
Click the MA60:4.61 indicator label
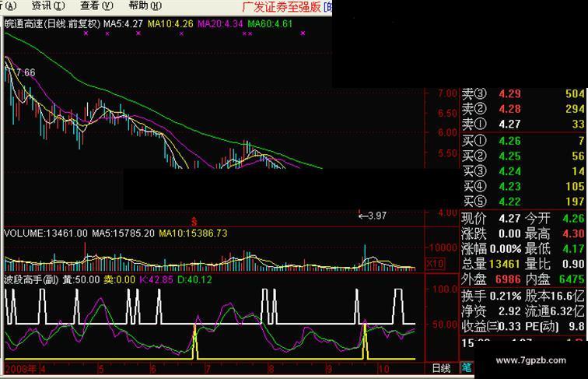[270, 23]
